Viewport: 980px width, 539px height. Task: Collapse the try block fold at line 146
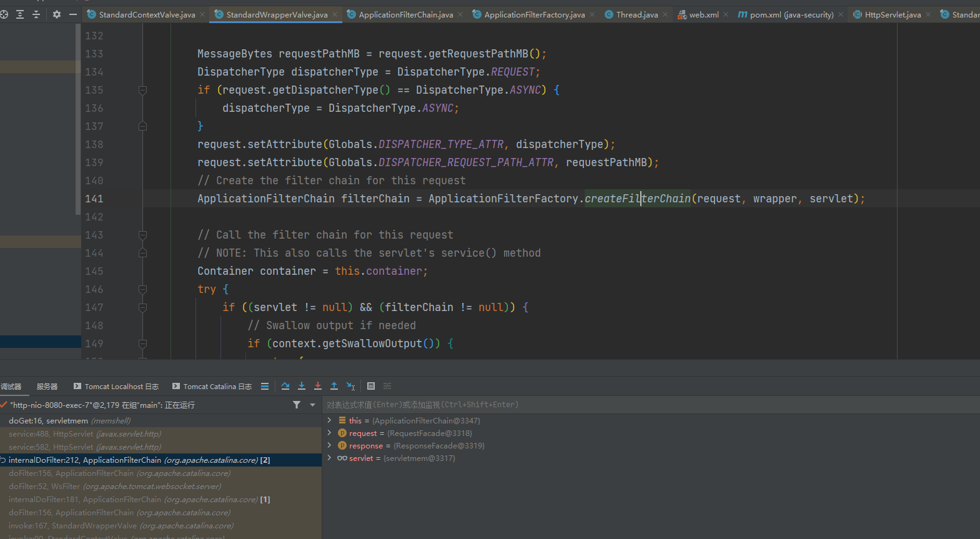[142, 289]
